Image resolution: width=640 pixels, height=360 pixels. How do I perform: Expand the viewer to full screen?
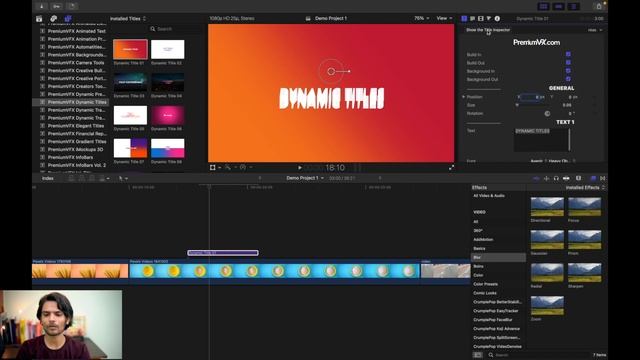click(451, 168)
